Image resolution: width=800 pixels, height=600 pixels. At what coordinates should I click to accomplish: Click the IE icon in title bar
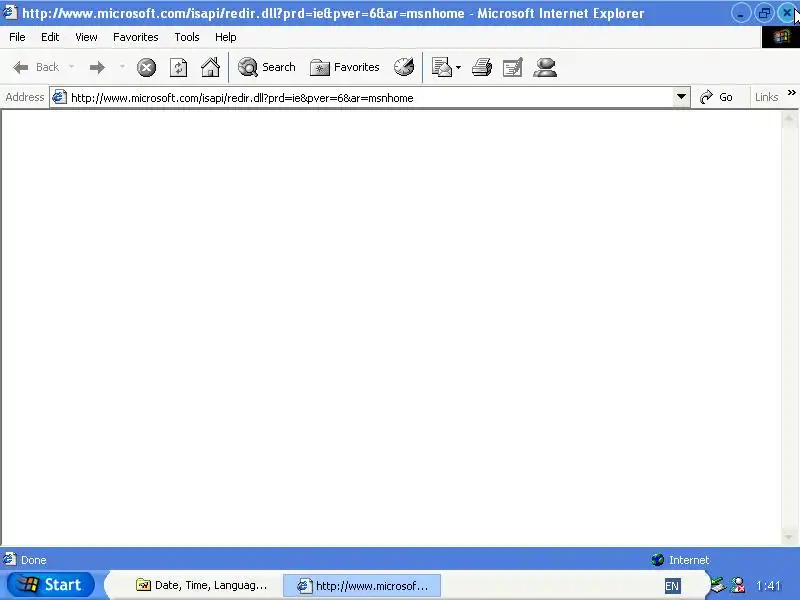[10, 13]
